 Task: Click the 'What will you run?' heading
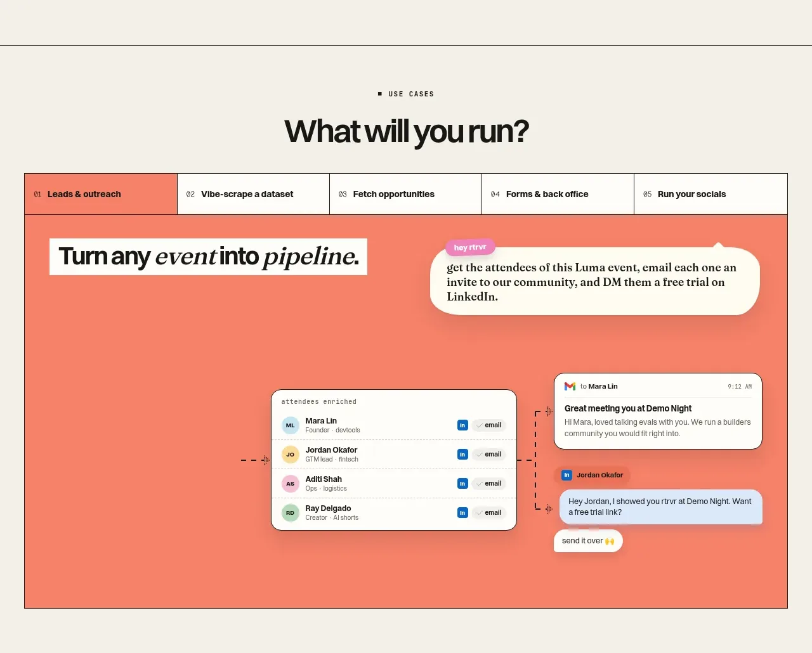pyautogui.click(x=406, y=131)
